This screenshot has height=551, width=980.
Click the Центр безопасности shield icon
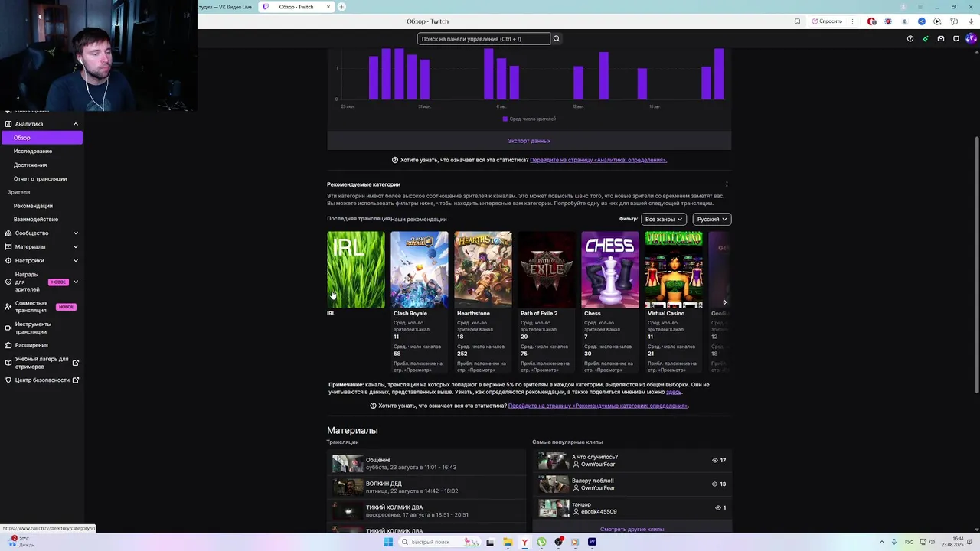coord(8,380)
